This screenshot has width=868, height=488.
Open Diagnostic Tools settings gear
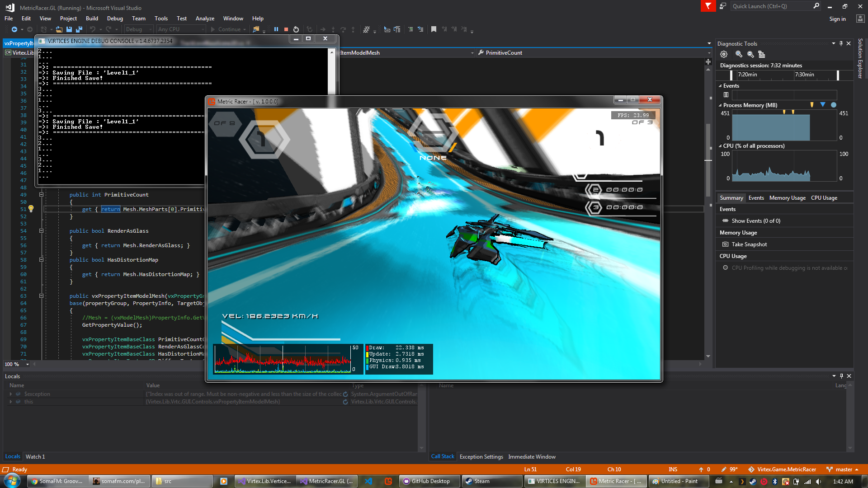tap(724, 54)
